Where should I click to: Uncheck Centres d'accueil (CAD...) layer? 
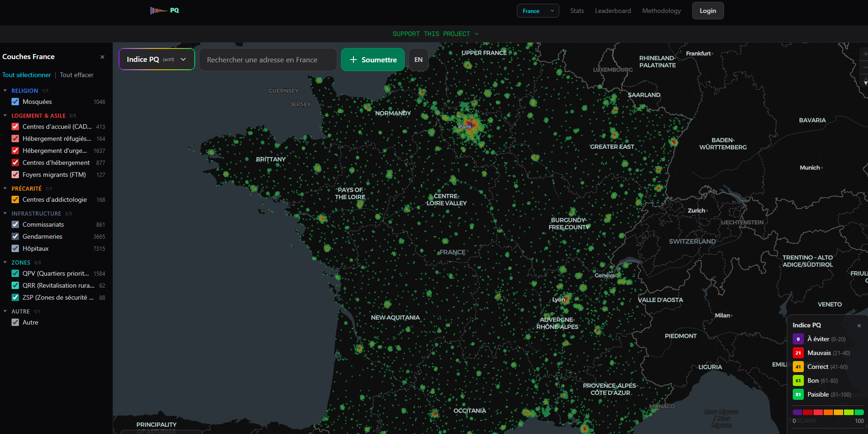pos(15,127)
